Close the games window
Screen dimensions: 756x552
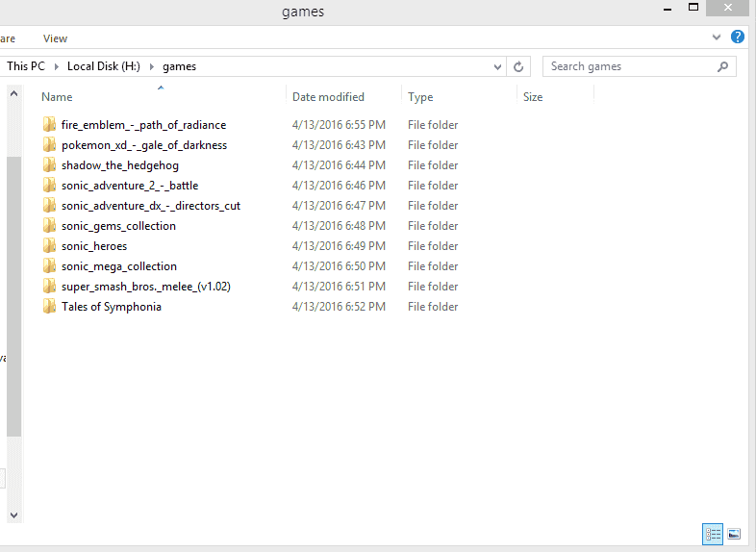728,8
